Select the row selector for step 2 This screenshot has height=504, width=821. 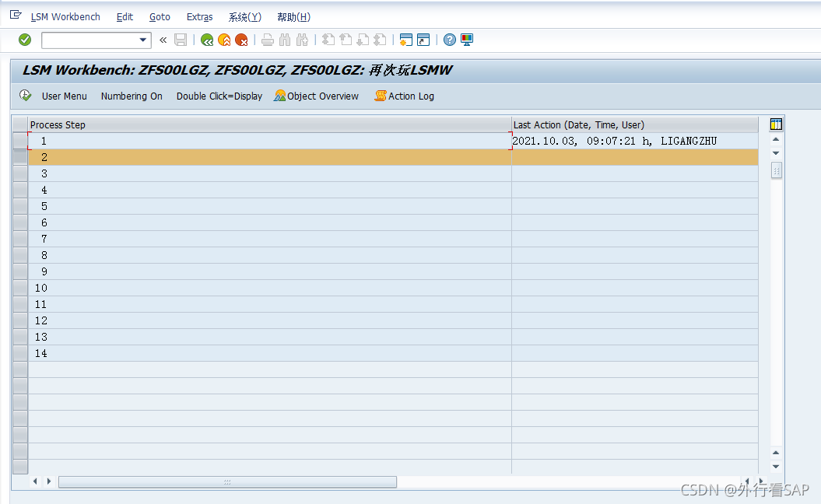(20, 157)
